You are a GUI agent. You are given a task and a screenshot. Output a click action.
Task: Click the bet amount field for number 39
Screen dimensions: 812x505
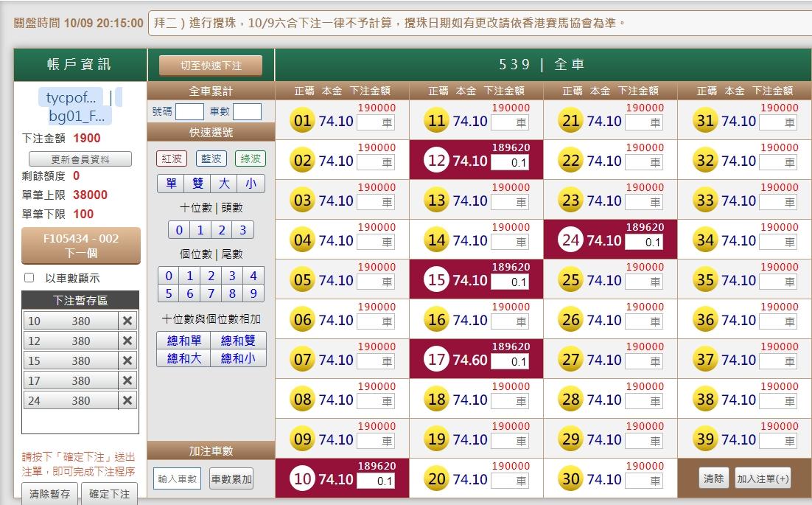point(778,442)
